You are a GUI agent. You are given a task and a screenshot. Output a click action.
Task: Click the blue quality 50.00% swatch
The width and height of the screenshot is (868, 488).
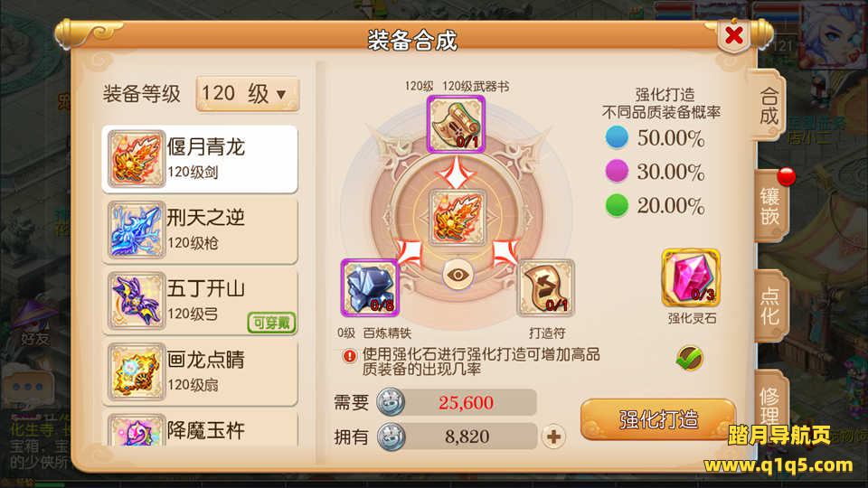pyautogui.click(x=617, y=137)
